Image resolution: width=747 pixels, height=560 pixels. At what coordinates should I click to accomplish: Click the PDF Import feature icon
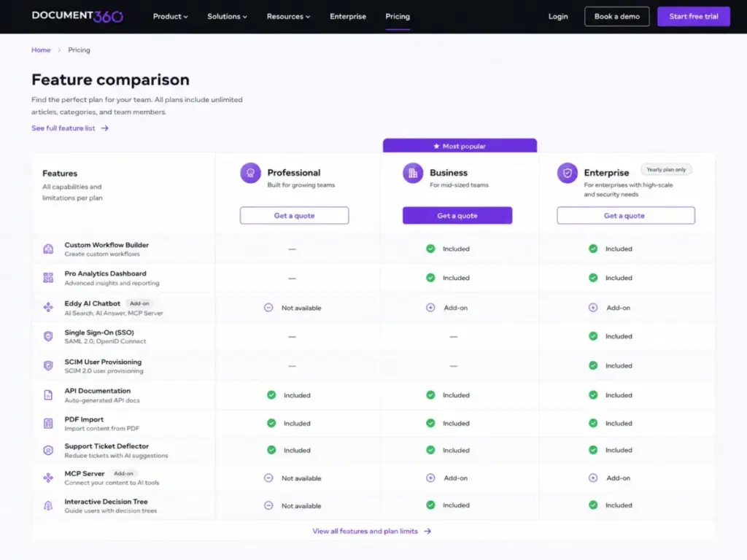(48, 424)
